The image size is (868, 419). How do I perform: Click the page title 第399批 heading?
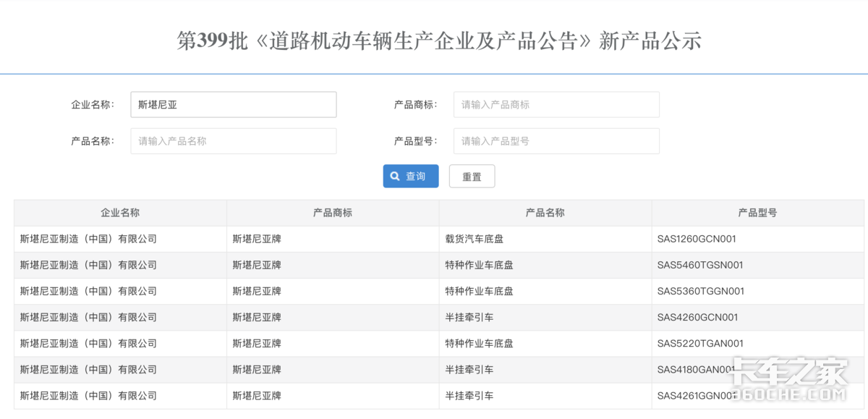pos(439,41)
